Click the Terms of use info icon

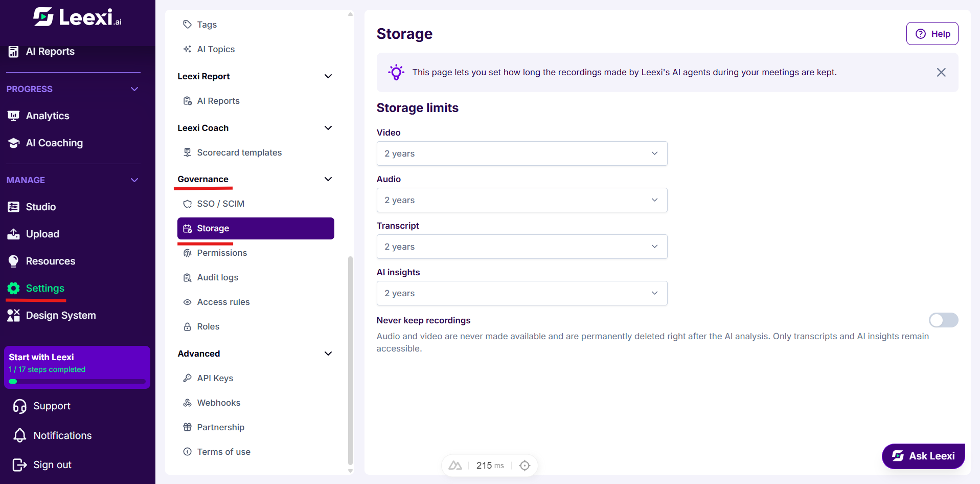pos(188,452)
